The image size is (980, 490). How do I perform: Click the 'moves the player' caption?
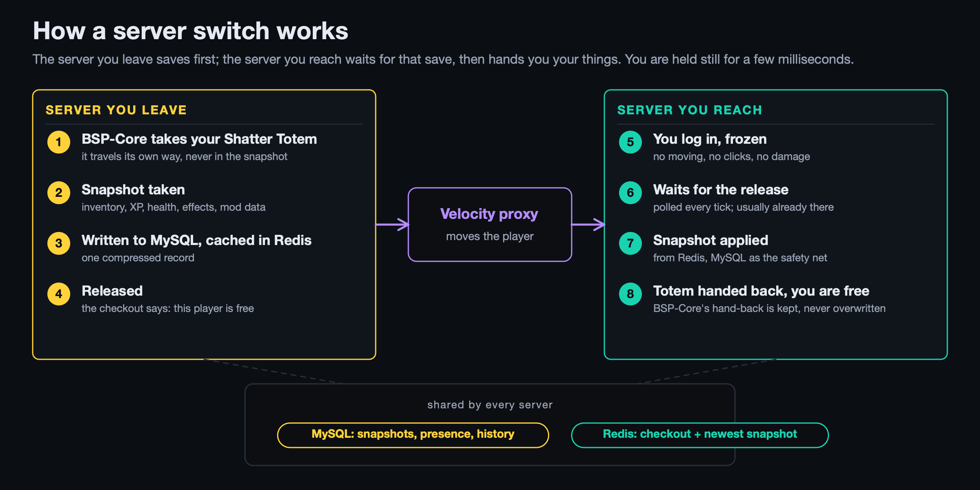(x=490, y=236)
